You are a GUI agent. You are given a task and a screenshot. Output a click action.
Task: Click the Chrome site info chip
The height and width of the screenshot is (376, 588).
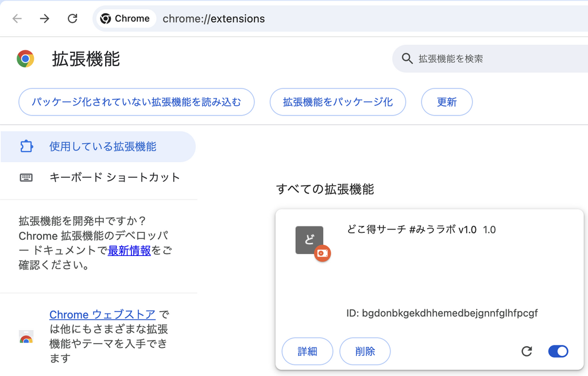125,18
